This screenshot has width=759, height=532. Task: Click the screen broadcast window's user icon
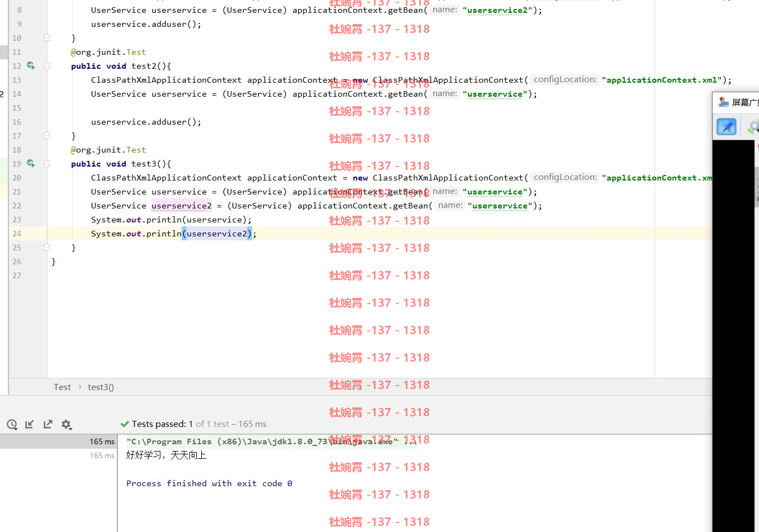(x=723, y=102)
